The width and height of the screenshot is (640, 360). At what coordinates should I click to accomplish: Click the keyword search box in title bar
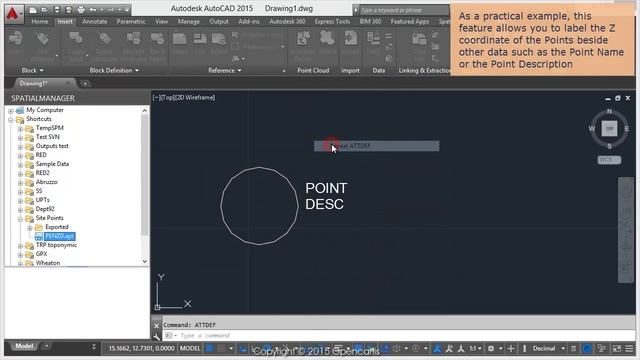pos(404,10)
